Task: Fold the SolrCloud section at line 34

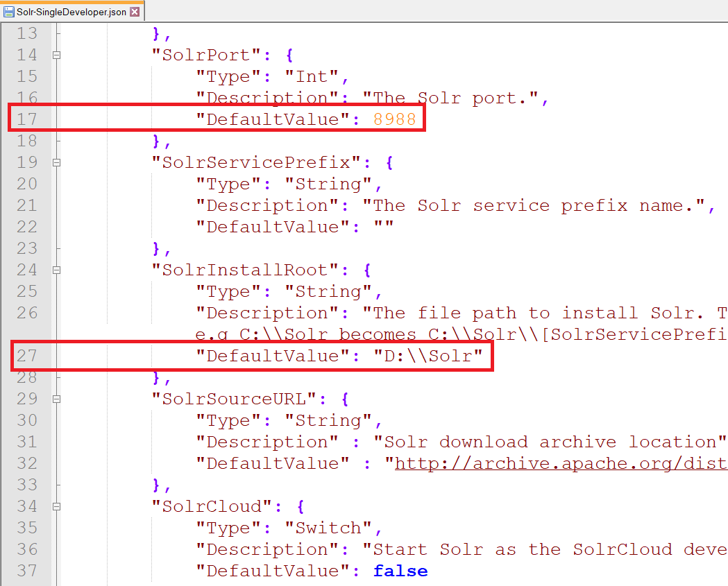Action: (57, 507)
